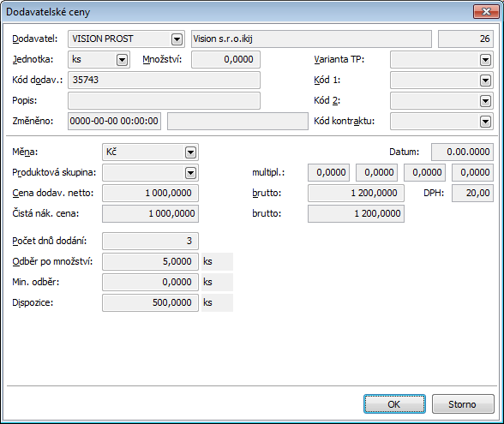Click the Měna label
Viewport: 504px width, 424px height.
click(x=25, y=152)
